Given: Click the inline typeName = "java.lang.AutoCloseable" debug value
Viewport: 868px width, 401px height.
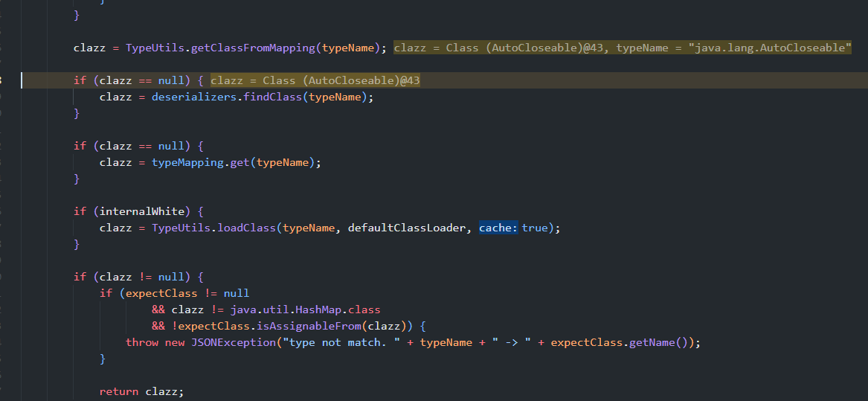Looking at the screenshot, I should [x=733, y=48].
